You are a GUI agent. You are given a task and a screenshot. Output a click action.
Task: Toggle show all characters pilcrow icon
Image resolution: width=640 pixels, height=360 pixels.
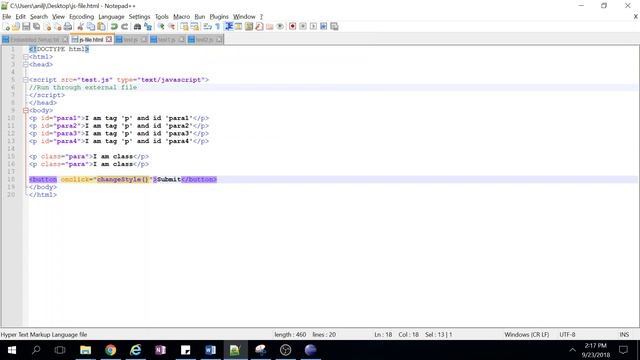pos(218,27)
